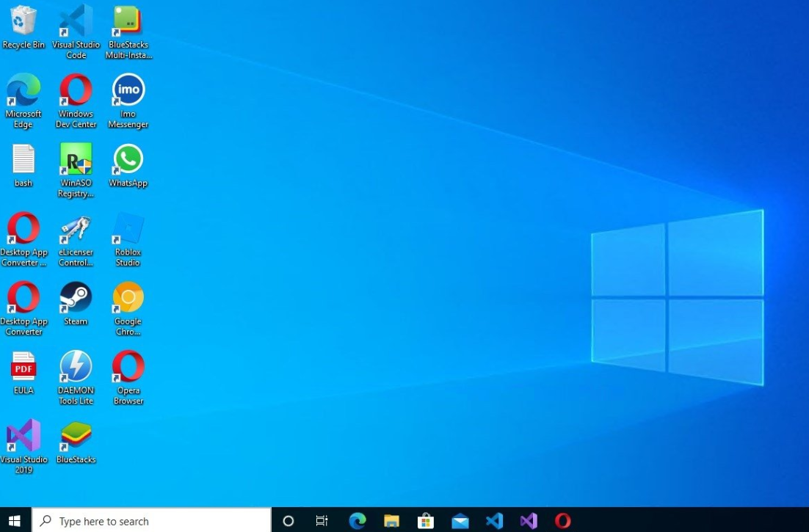Screen dimensions: 809x532
Task: Select the Steam desktop shortcut
Action: 76,304
